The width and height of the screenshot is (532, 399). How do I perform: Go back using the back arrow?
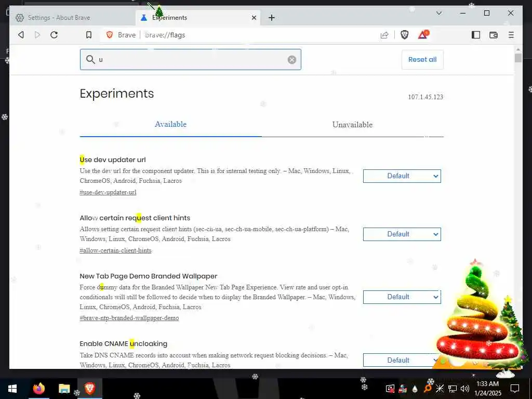coord(21,35)
